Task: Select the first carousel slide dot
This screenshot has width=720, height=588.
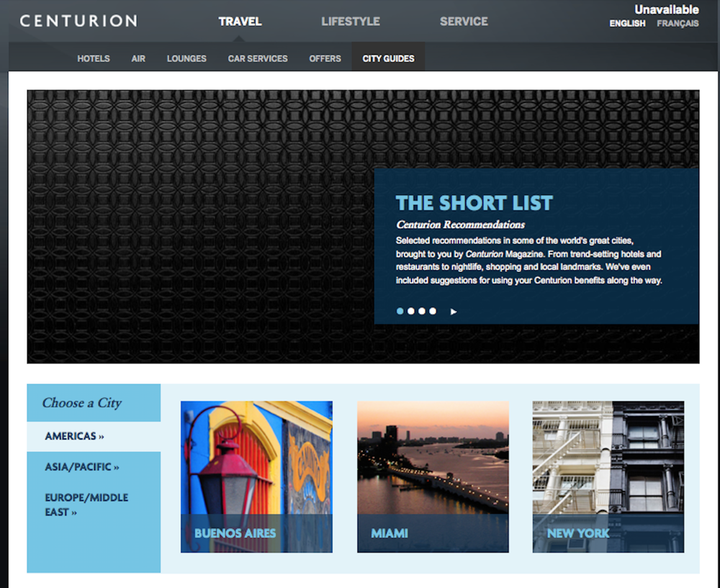Action: pyautogui.click(x=400, y=311)
